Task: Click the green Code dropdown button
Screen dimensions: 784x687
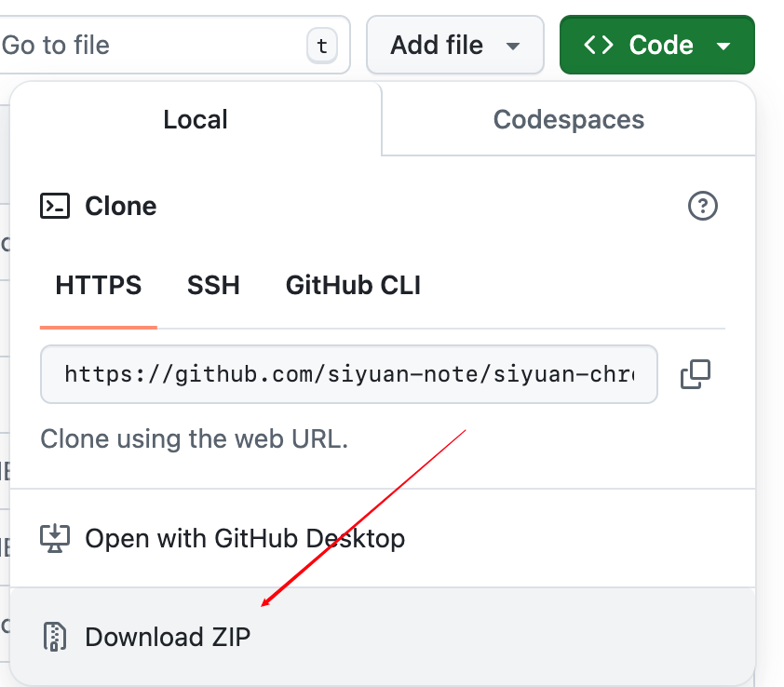Action: click(x=657, y=45)
